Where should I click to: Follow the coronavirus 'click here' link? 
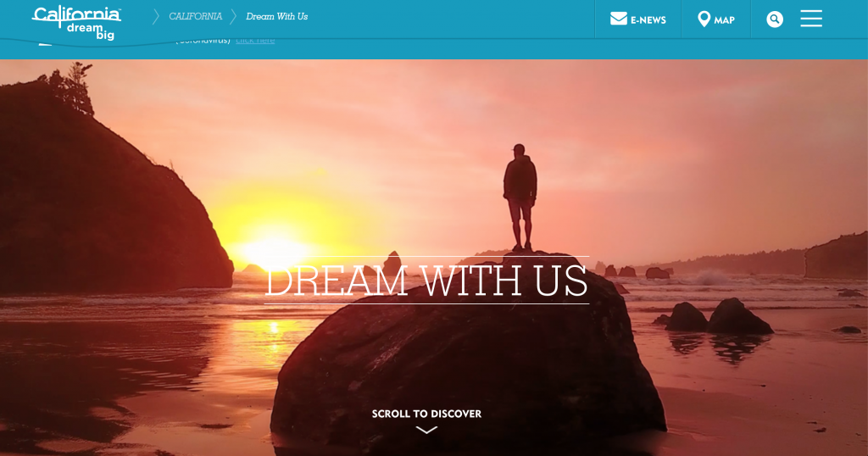pyautogui.click(x=255, y=41)
